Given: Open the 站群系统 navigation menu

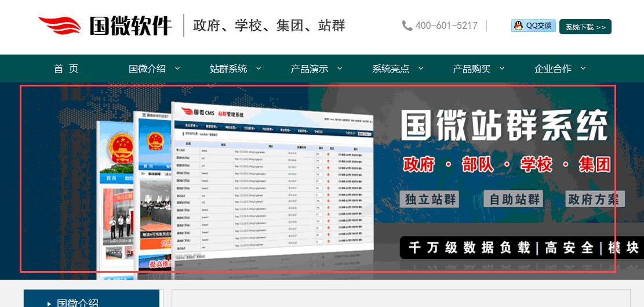Looking at the screenshot, I should (x=228, y=68).
